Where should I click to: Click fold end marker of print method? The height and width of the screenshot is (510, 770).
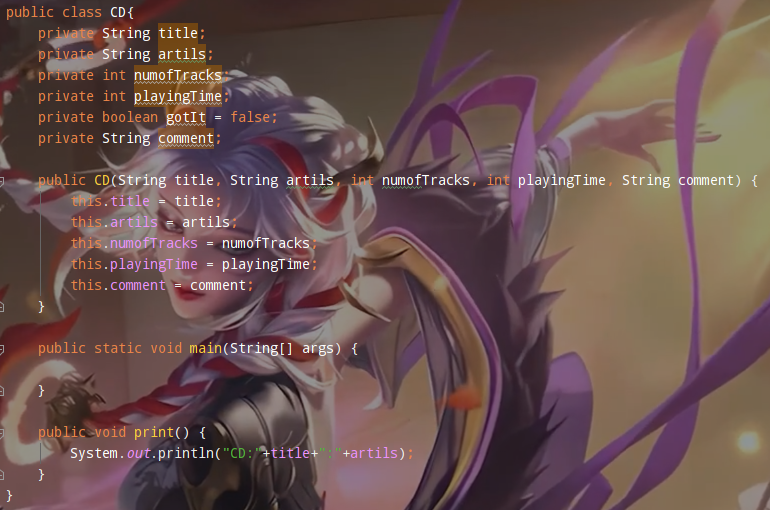[x=1, y=475]
